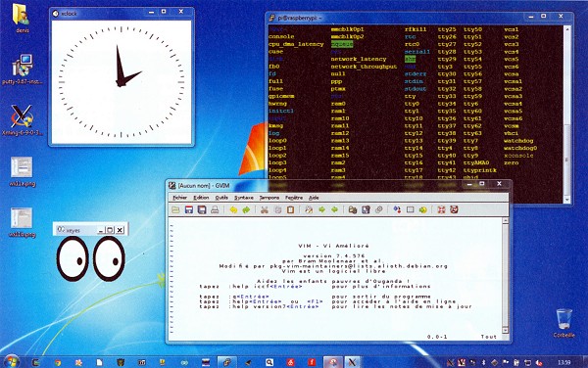
Task: Click the Load session icon in GVIM toolbar
Action: coord(353,209)
